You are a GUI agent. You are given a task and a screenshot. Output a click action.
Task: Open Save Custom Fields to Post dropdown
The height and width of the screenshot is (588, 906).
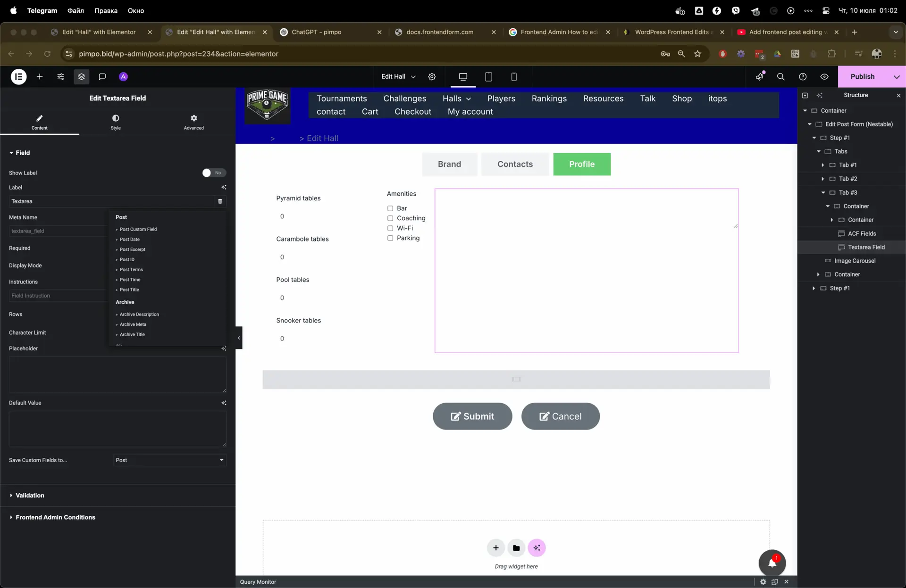170,460
